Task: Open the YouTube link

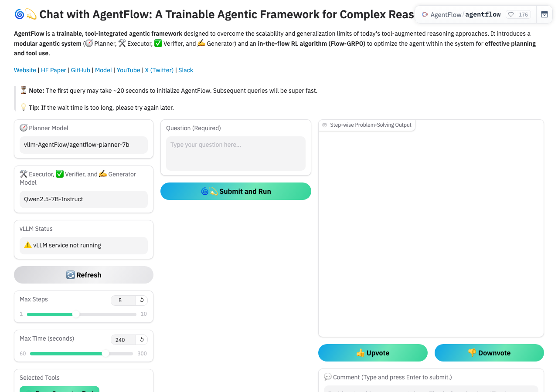Action: (129, 70)
